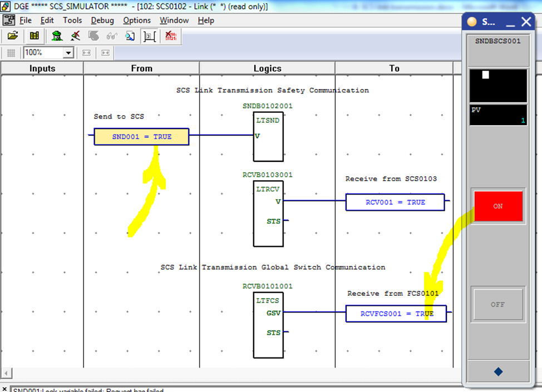Click the grayed hand toolbar icon
542x392 pixels.
coord(93,36)
